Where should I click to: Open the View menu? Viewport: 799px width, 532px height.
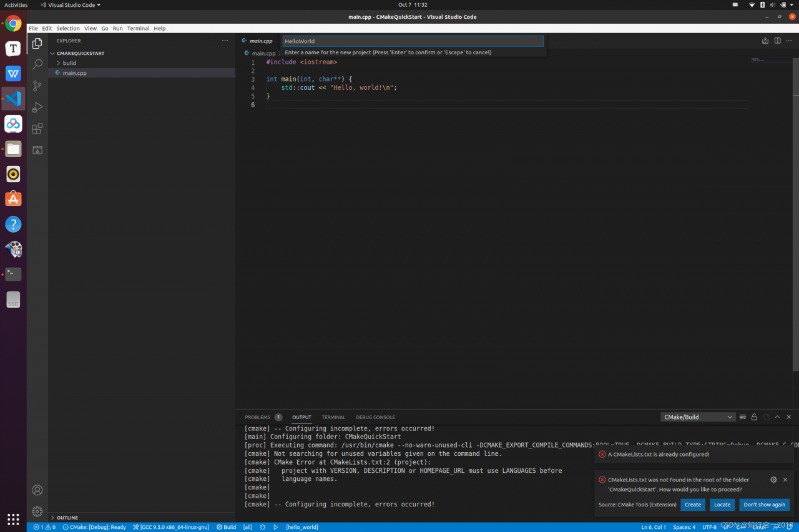(91, 28)
